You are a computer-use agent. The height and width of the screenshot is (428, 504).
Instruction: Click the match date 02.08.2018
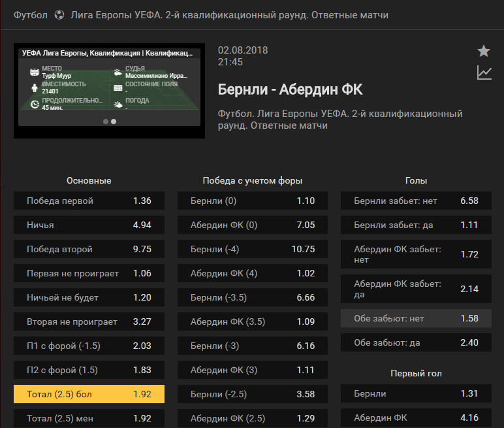tap(243, 50)
